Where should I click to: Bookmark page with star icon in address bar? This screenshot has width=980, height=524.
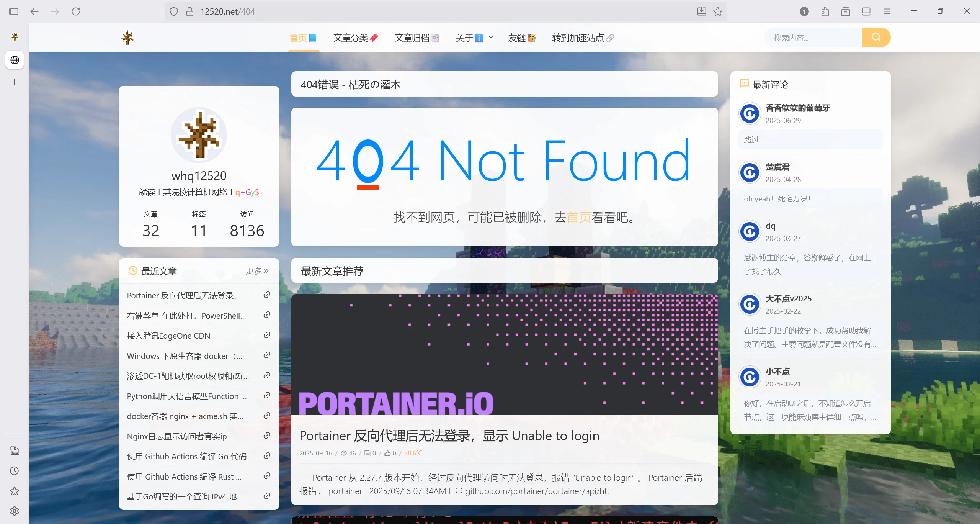pos(718,11)
